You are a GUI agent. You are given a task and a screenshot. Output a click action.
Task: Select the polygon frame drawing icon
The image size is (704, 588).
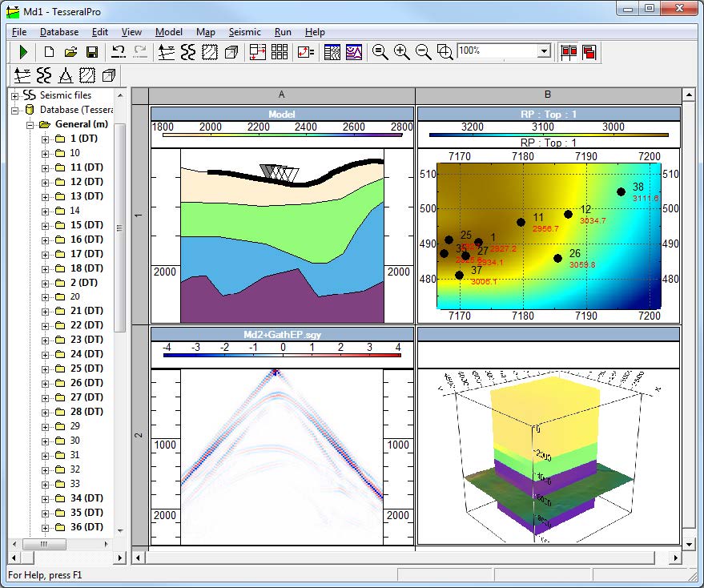[211, 52]
